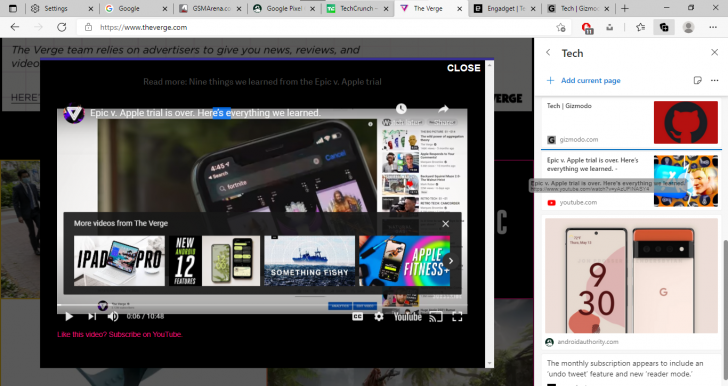Image resolution: width=728 pixels, height=386 pixels.
Task: Toggle the Collections pane icon
Action: click(x=664, y=27)
